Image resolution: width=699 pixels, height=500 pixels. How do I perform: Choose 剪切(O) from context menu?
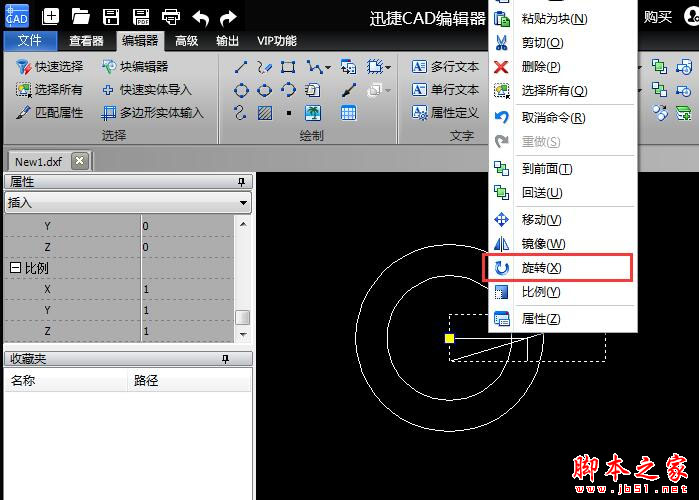(x=563, y=43)
